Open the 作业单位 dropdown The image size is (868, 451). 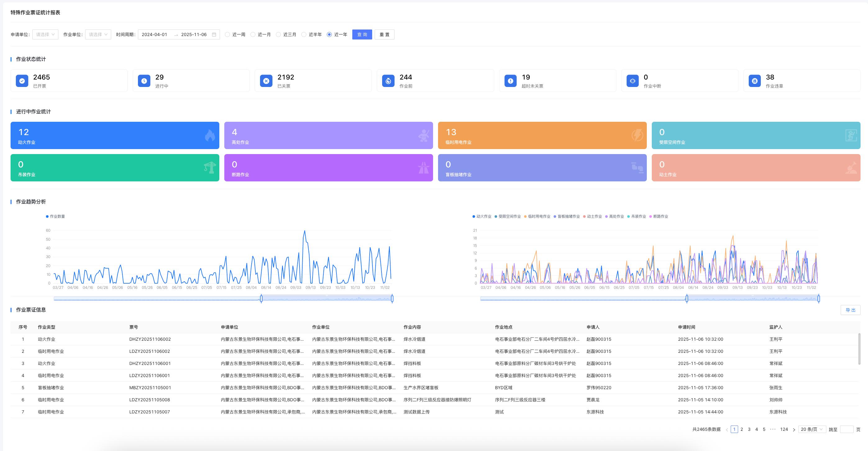pos(98,34)
